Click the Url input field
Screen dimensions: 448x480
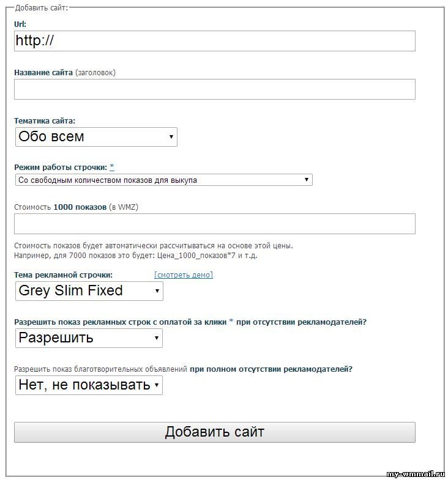pos(214,41)
